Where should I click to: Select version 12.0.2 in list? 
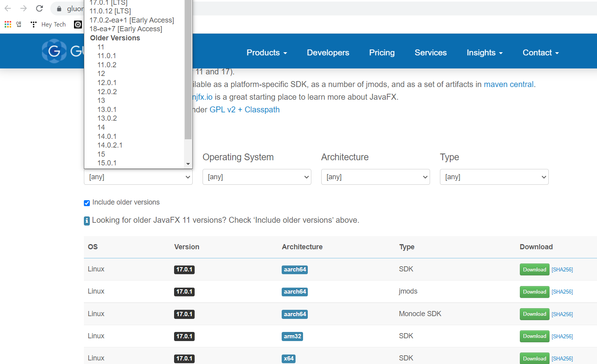(x=135, y=92)
